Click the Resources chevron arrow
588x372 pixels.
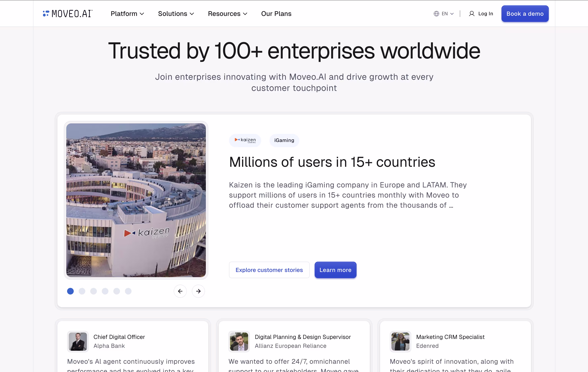[245, 14]
